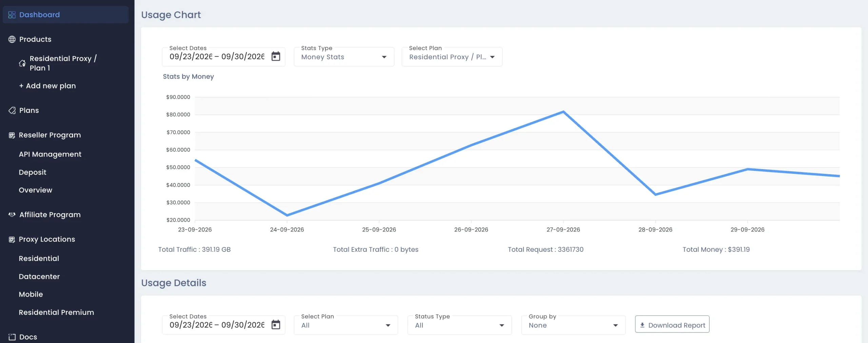
Task: Click the Docs book icon
Action: [x=12, y=337]
